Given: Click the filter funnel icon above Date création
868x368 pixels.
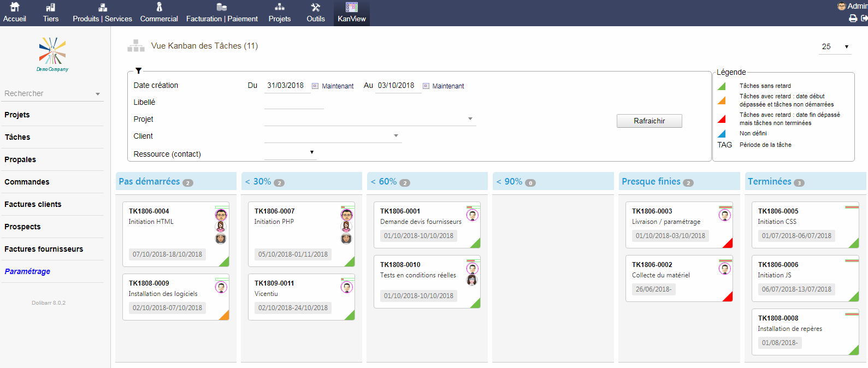Looking at the screenshot, I should 139,71.
